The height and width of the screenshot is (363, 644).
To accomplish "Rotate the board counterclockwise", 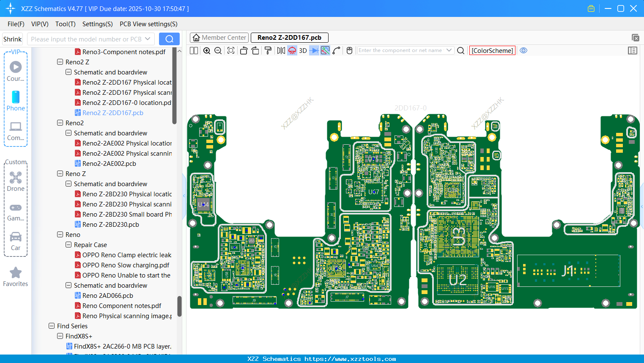I will coord(244,50).
